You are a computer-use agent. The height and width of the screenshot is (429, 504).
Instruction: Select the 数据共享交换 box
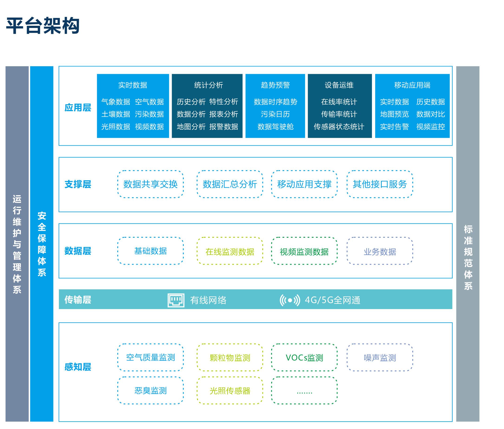click(150, 184)
